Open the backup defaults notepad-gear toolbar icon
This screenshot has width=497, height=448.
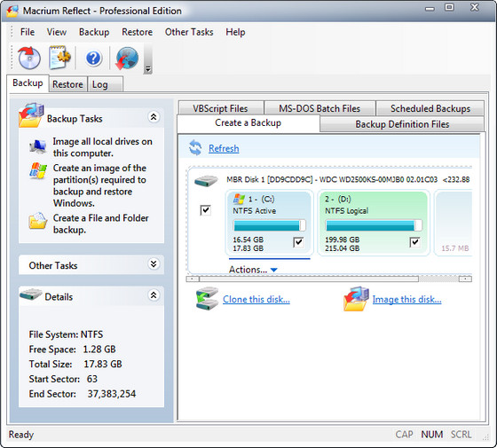(x=59, y=58)
